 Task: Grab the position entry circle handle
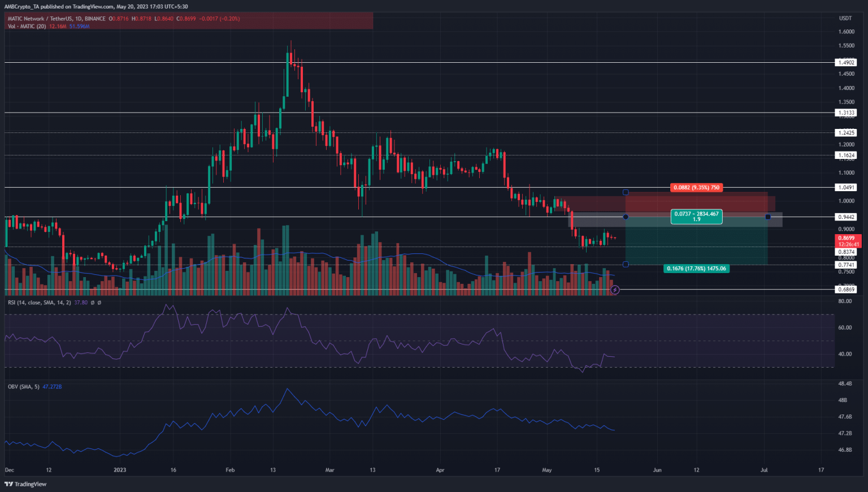point(626,217)
